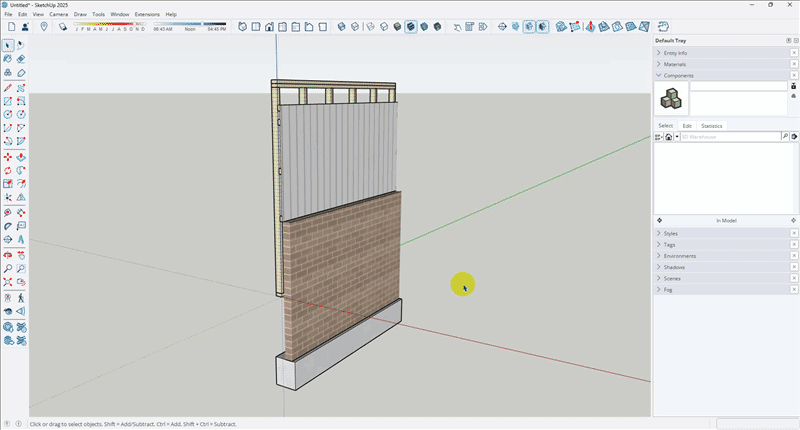Switch to Front view house icon
This screenshot has width=800, height=430.
pyautogui.click(x=269, y=27)
